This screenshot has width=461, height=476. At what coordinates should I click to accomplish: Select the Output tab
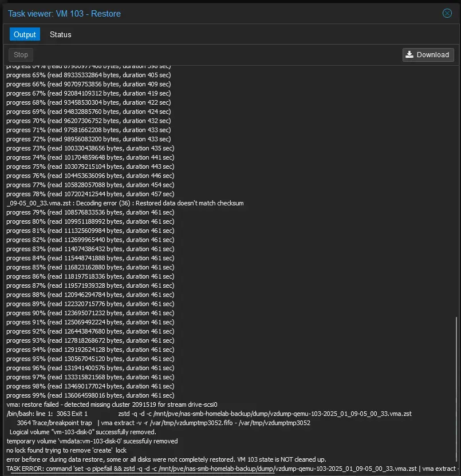coord(25,34)
